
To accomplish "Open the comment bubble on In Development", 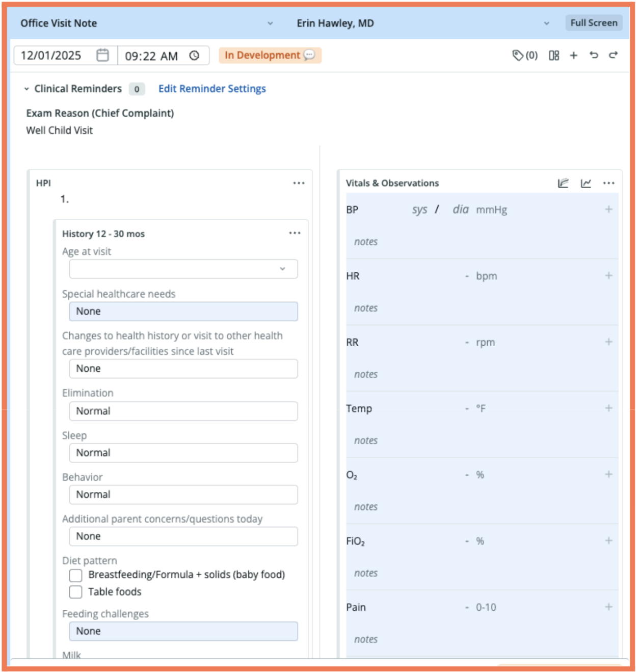I will pyautogui.click(x=309, y=55).
